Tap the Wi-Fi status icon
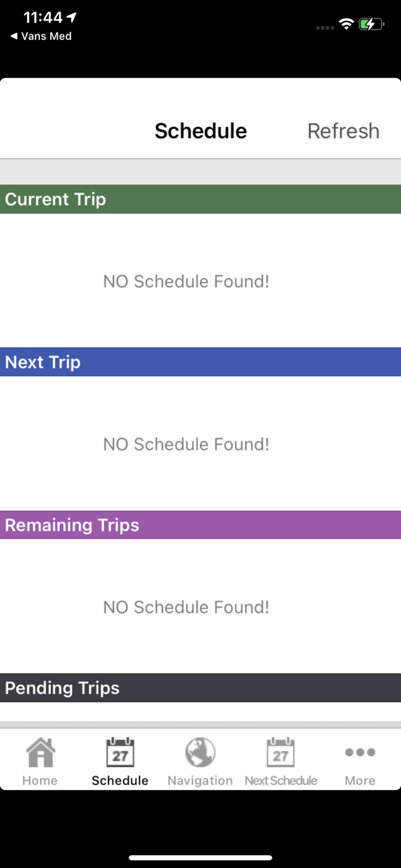Viewport: 401px width, 868px height. [346, 24]
